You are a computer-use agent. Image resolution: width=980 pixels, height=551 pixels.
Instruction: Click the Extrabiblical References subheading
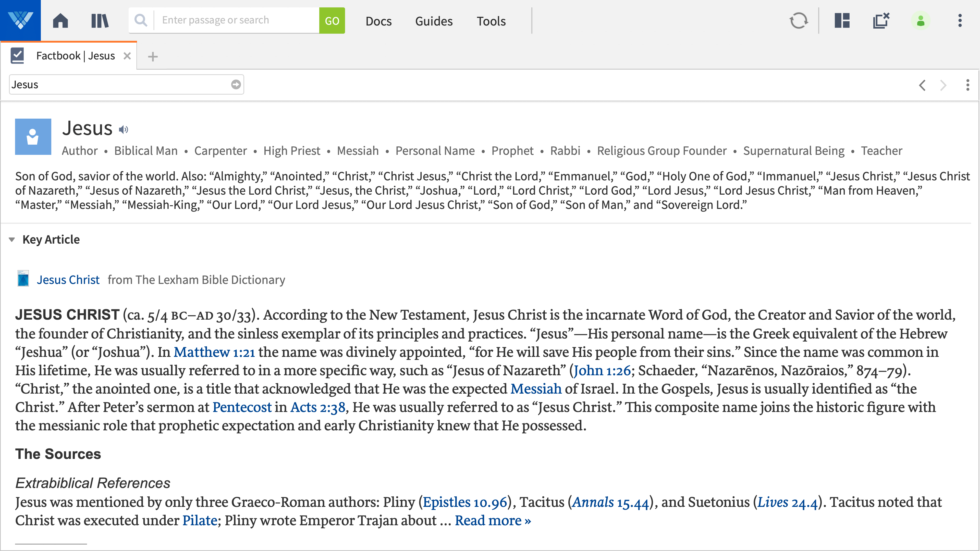[93, 483]
